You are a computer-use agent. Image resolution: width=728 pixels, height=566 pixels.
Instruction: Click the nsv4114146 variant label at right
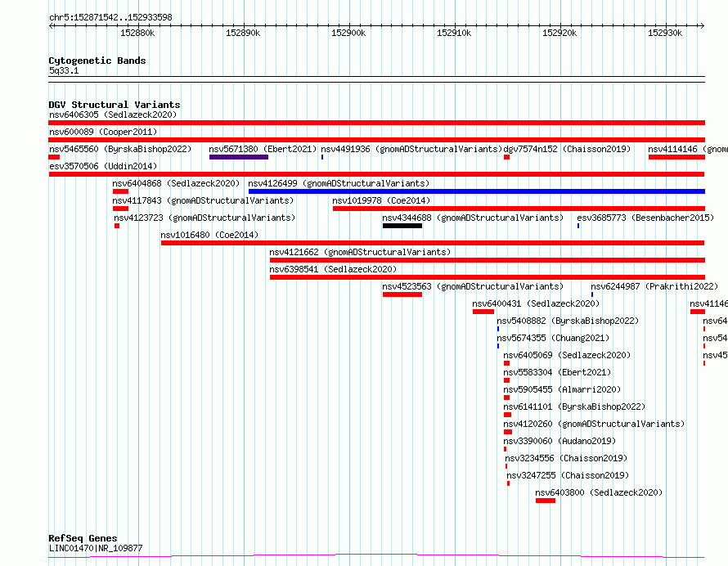pyautogui.click(x=688, y=149)
